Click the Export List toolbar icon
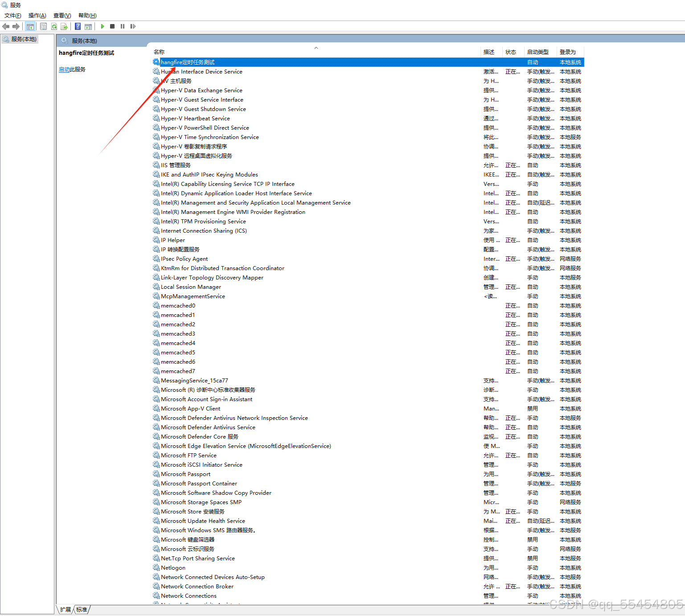Image resolution: width=685 pixels, height=616 pixels. (x=65, y=26)
